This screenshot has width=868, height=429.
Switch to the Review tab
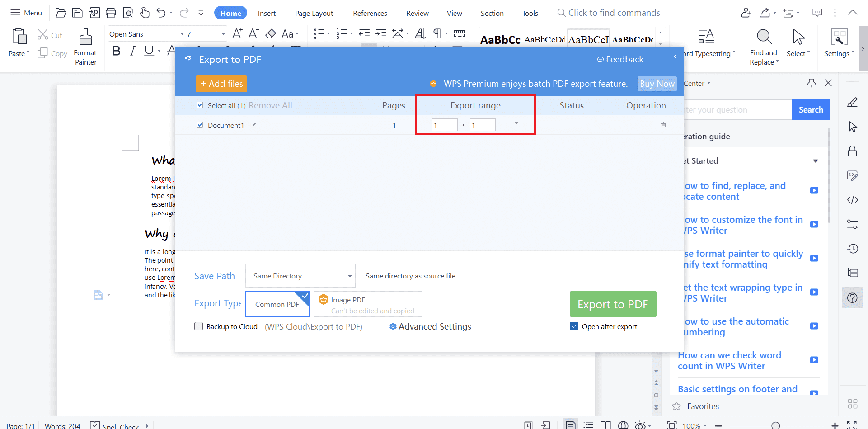pos(418,13)
